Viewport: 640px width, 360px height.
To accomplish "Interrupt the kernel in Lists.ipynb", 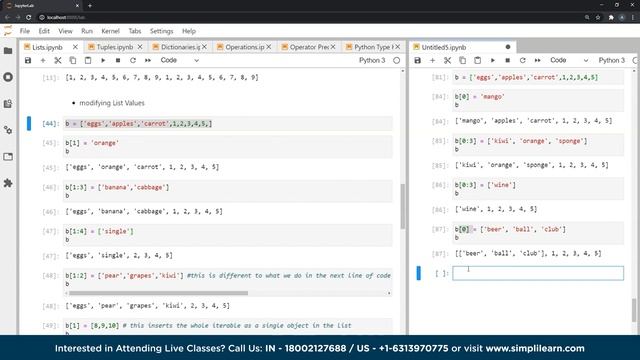I will [118, 60].
